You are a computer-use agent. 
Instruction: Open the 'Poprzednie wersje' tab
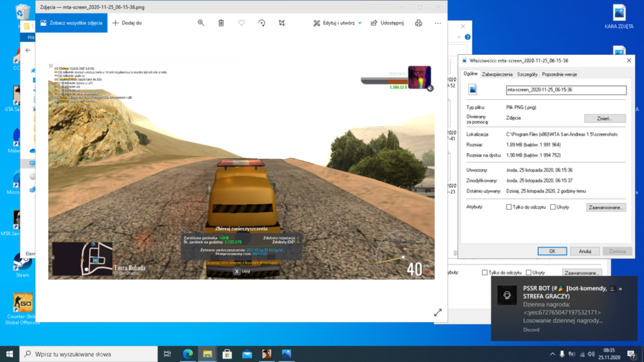560,74
